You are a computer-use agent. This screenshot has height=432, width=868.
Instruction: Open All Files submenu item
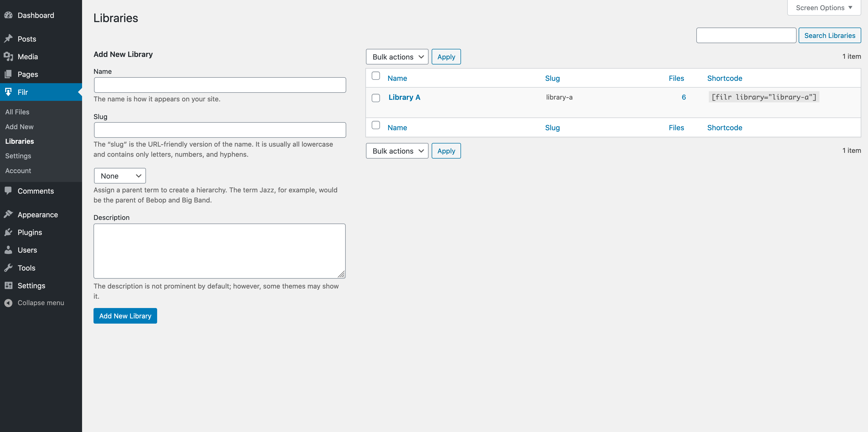[17, 112]
